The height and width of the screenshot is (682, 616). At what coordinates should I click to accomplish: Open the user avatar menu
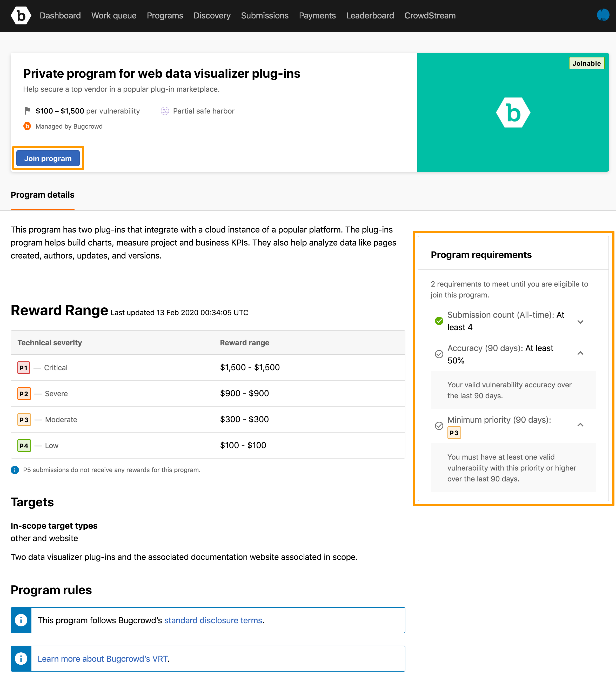(x=603, y=15)
